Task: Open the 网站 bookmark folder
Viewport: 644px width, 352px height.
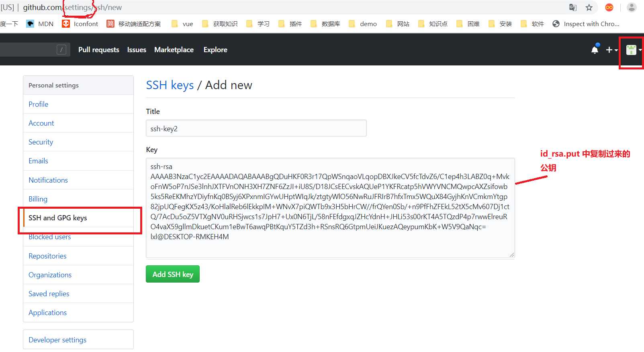Action: [398, 24]
